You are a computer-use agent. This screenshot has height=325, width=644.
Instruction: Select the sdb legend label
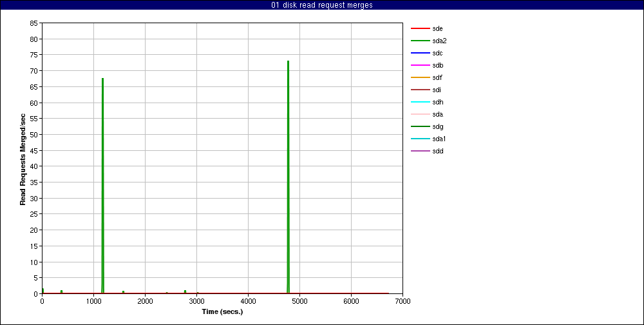tap(437, 65)
